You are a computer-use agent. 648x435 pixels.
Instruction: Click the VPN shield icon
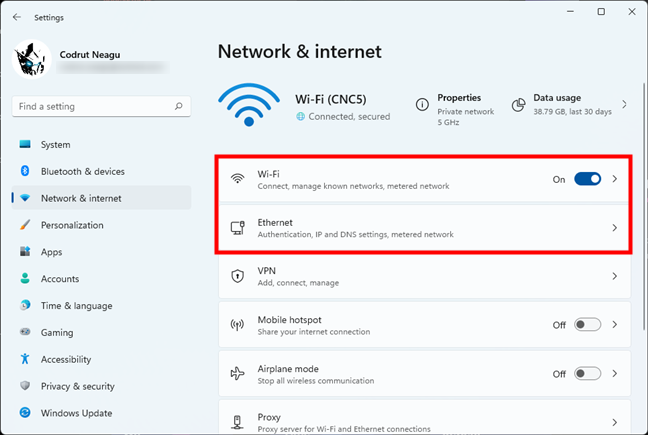[x=237, y=276]
